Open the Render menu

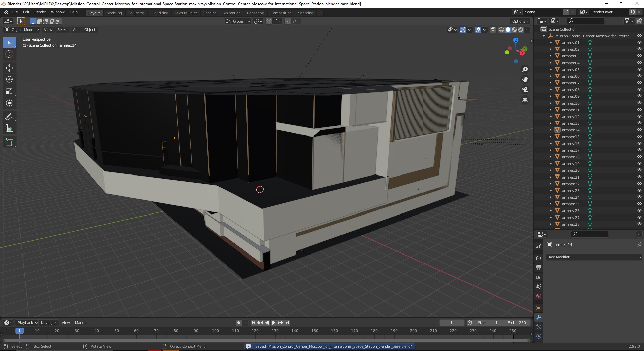point(40,12)
